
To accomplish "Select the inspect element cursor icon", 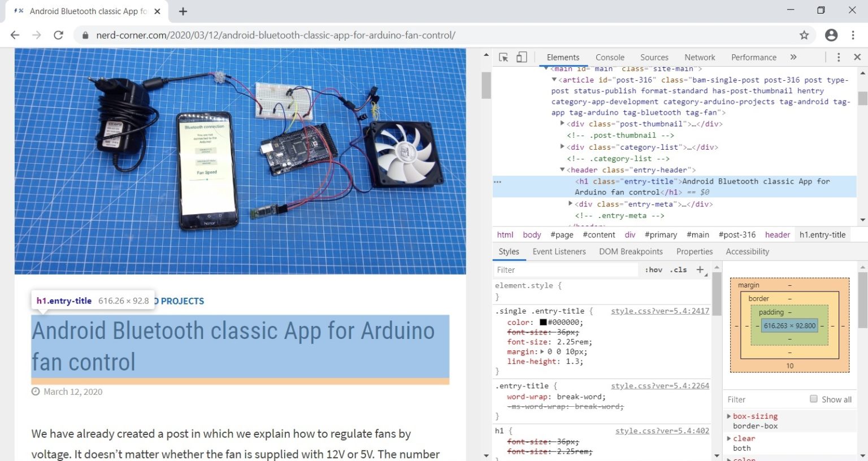I will click(x=502, y=57).
